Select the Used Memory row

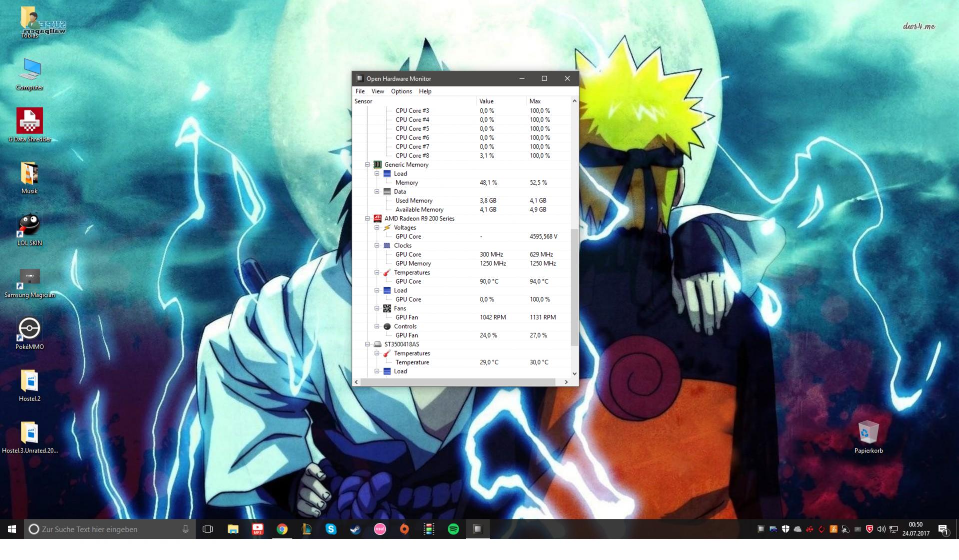(x=461, y=200)
